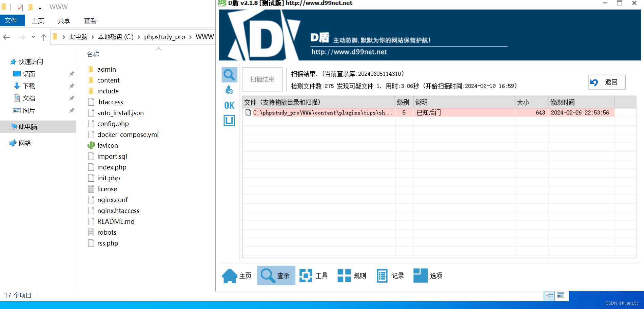644x309 pixels.
Task: Open the 记录 log section
Action: click(x=390, y=276)
